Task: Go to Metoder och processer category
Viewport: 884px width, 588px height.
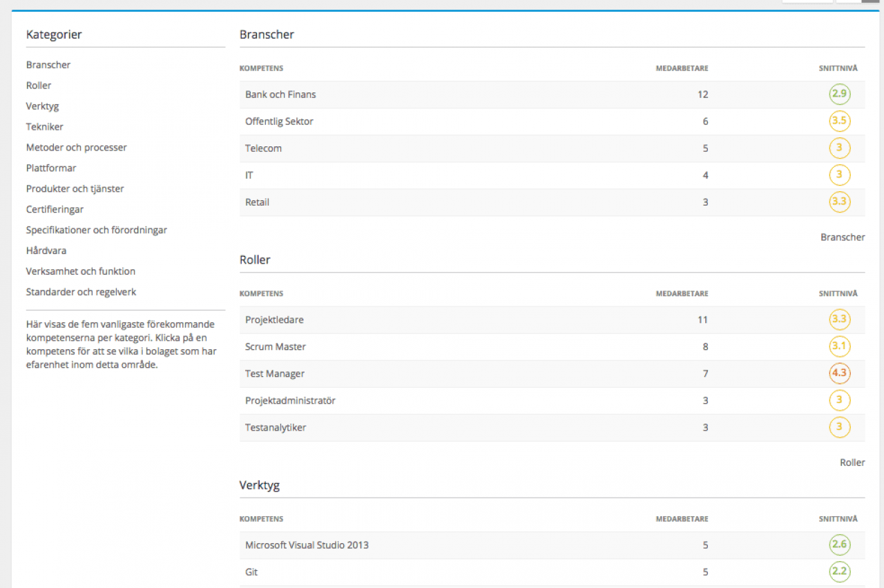Action: point(76,148)
